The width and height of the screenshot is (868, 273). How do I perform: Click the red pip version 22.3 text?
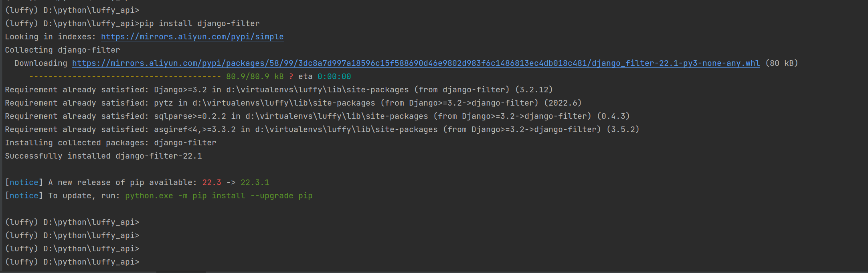[211, 182]
